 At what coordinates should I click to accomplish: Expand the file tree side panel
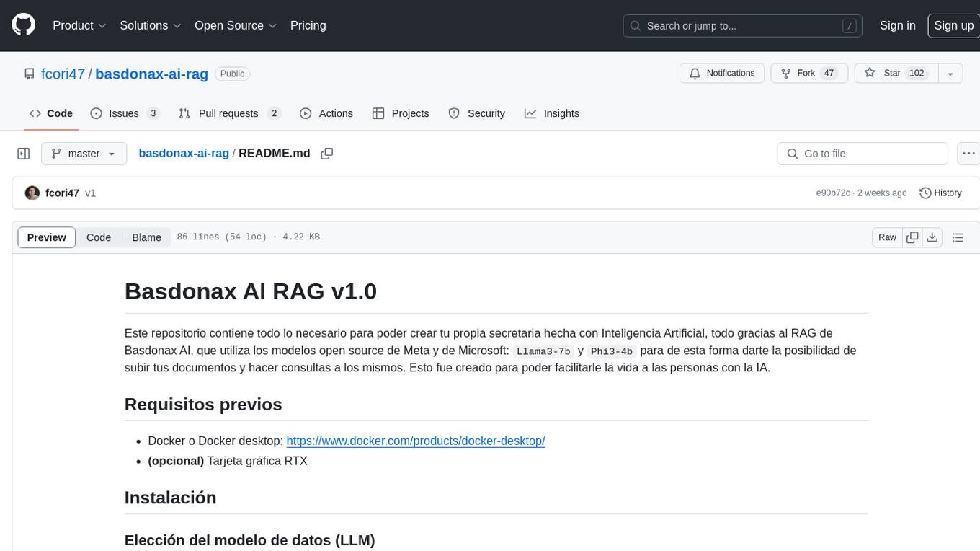click(x=24, y=154)
